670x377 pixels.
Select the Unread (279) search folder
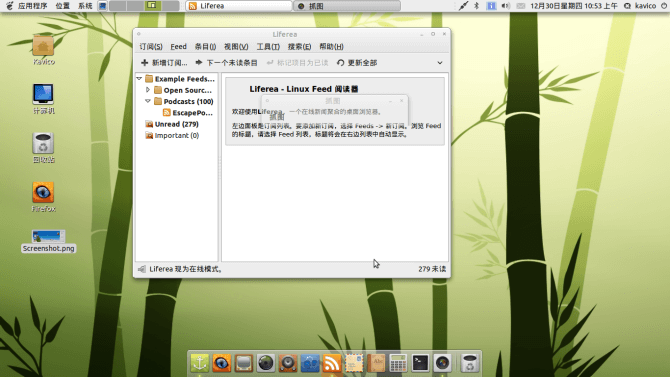172,124
